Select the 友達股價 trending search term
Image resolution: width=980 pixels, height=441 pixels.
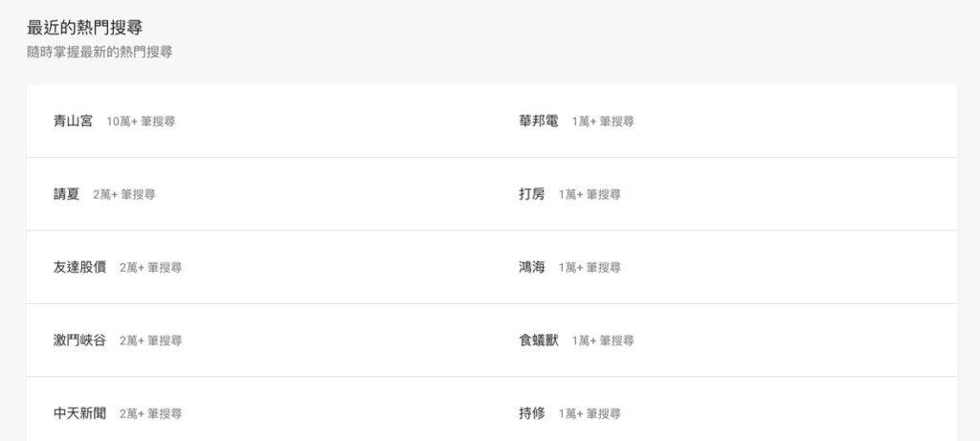(79, 267)
